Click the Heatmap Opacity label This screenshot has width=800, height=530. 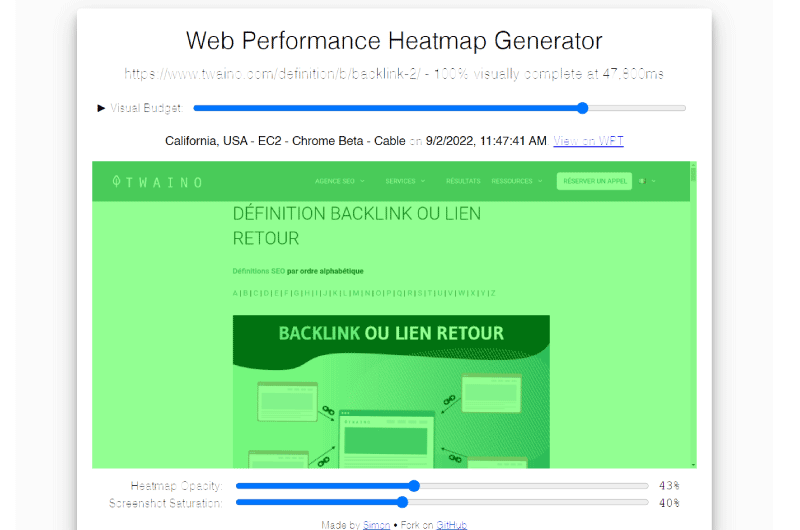coord(177,486)
